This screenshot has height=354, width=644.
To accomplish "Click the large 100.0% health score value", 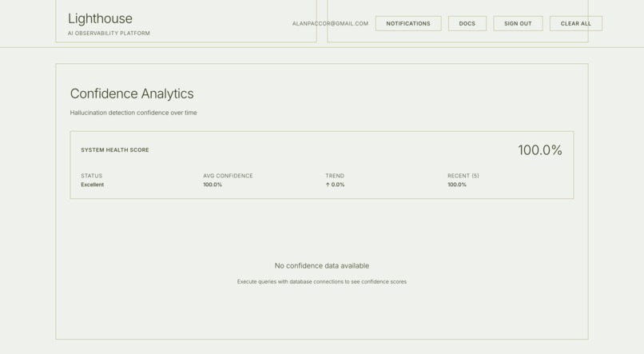I will click(539, 150).
